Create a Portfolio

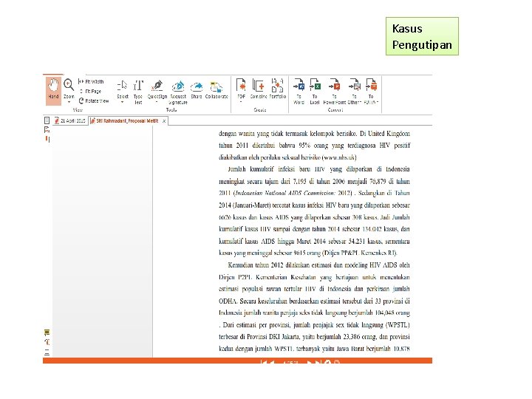point(278,89)
